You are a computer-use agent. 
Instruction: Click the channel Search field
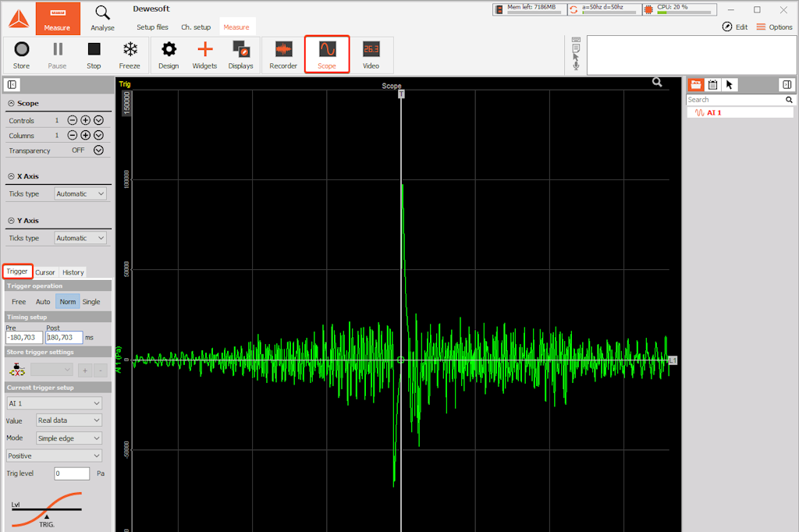735,100
